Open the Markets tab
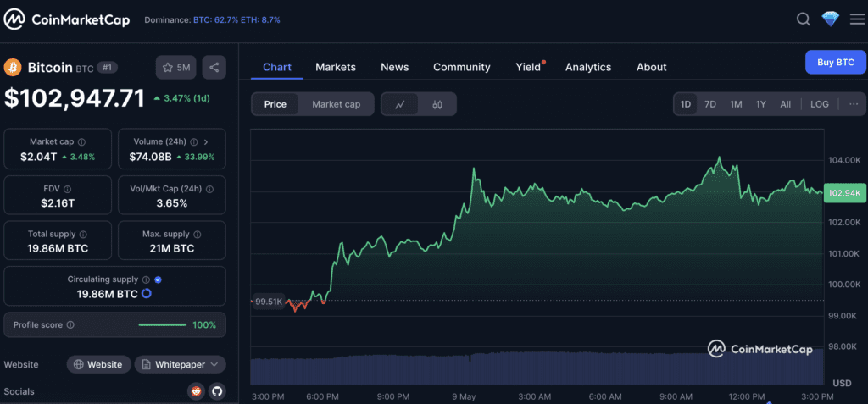868x404 pixels. pyautogui.click(x=336, y=67)
